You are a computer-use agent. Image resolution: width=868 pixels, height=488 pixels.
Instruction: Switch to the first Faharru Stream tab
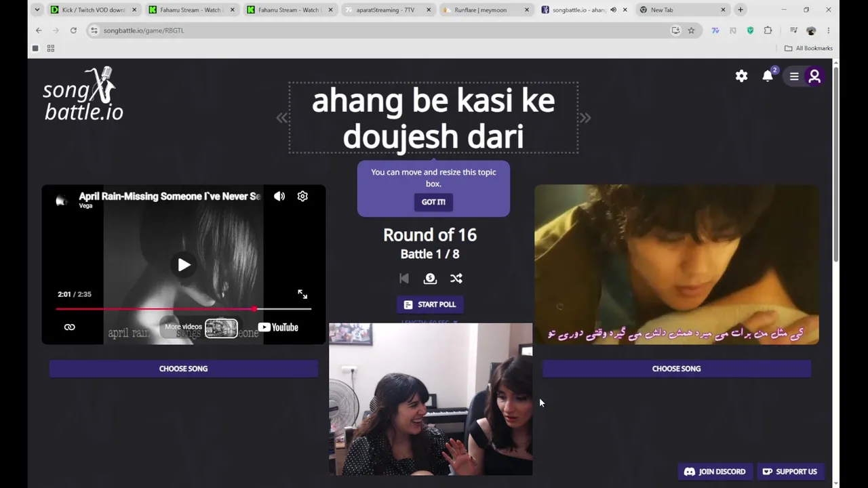coord(191,10)
